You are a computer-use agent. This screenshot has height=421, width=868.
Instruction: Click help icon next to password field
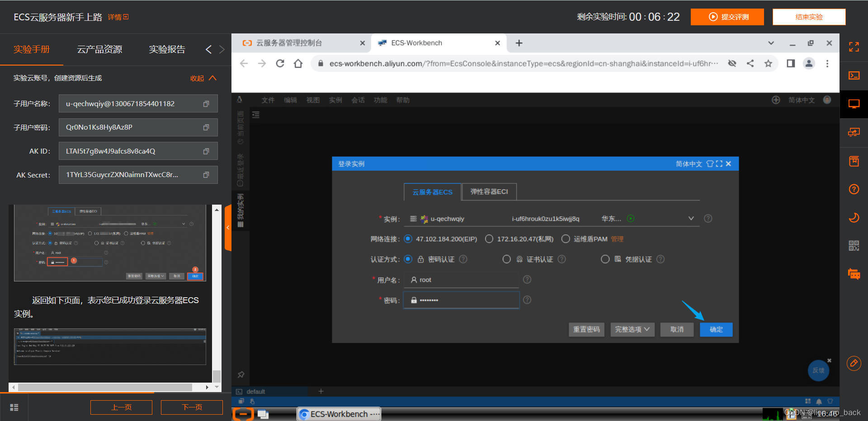coord(527,300)
